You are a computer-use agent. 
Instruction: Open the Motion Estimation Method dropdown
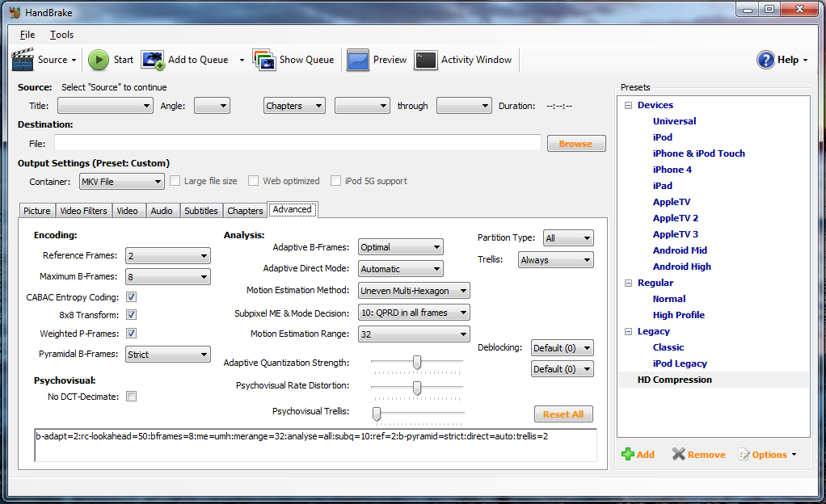click(x=414, y=291)
